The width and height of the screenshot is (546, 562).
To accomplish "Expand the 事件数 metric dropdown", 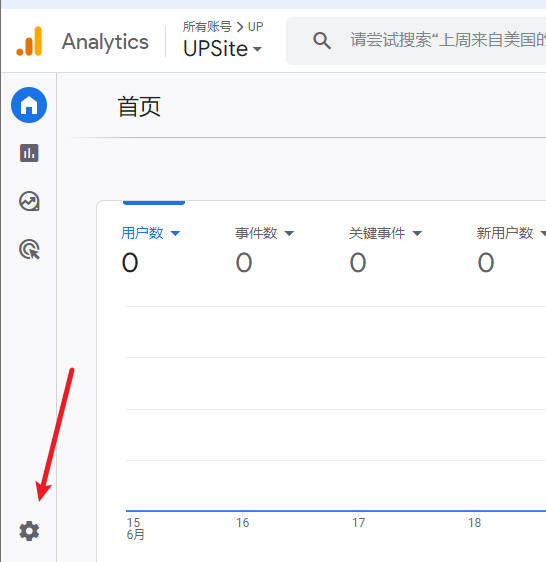I will 289,234.
